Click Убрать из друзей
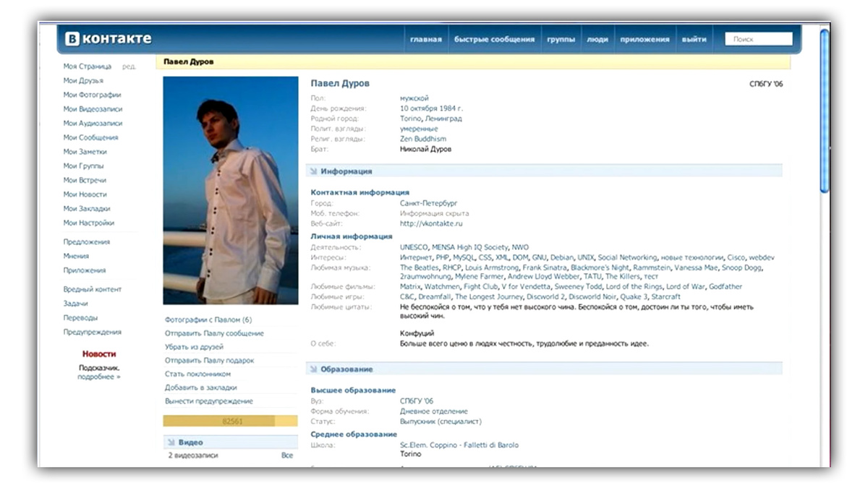 pos(194,347)
